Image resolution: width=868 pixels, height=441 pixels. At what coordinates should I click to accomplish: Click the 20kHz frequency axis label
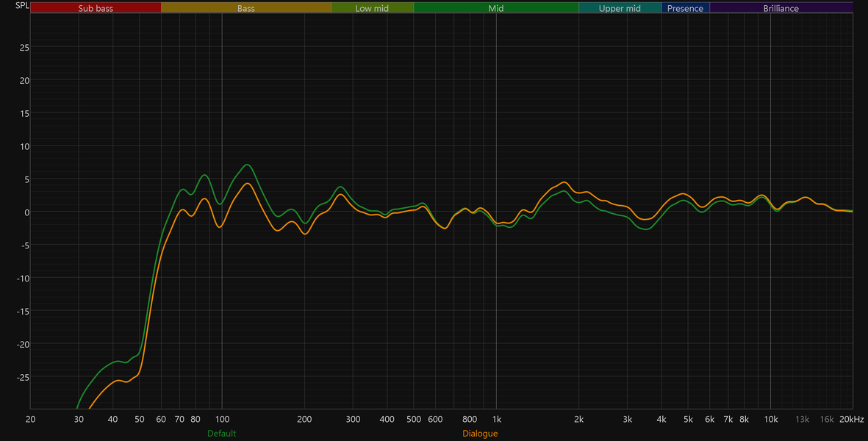pyautogui.click(x=851, y=420)
